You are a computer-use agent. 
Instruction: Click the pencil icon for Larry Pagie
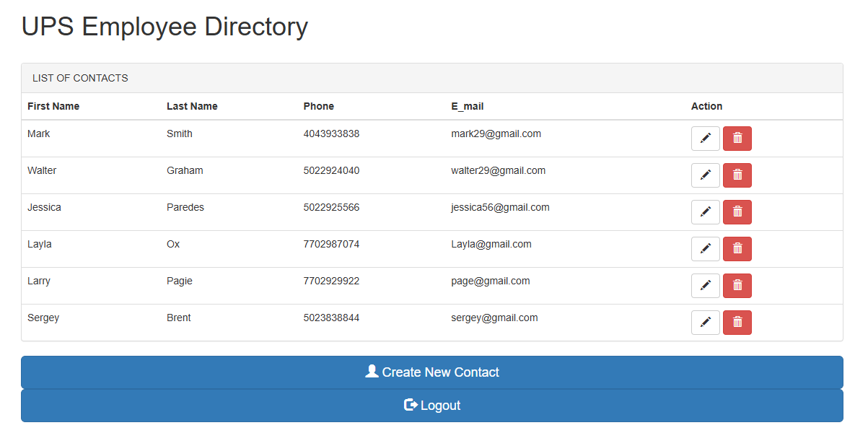(x=705, y=286)
